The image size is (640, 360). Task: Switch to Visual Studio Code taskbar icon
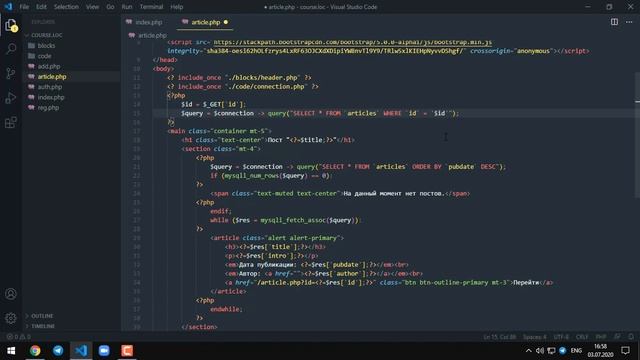(81, 351)
